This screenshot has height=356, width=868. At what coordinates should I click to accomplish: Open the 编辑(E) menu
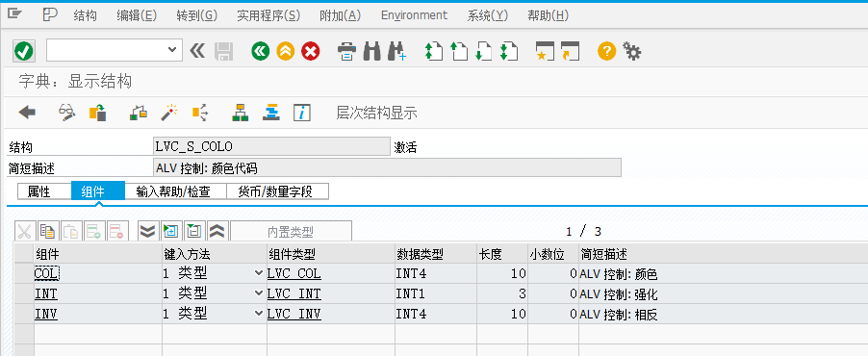tap(137, 15)
